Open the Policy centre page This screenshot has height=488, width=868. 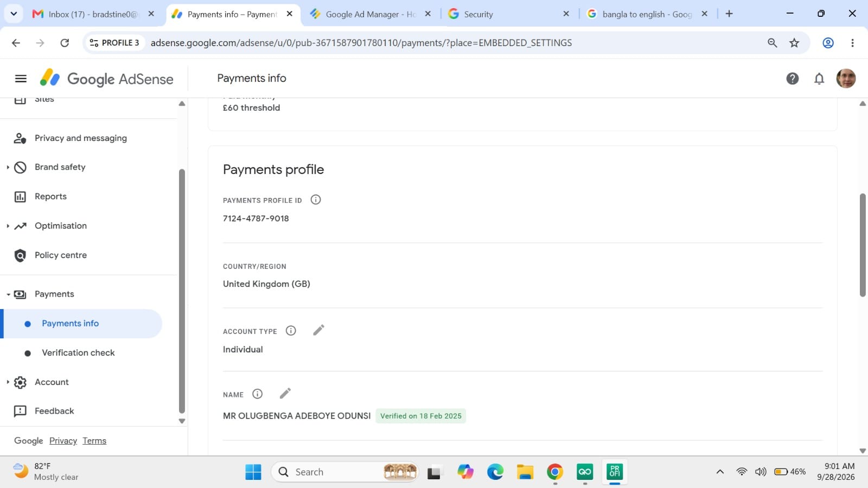(61, 255)
